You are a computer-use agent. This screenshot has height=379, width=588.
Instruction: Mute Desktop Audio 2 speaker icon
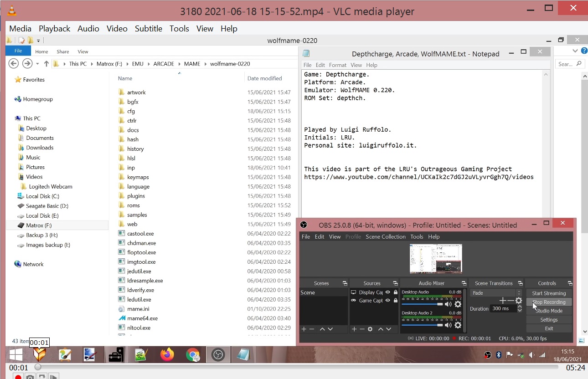coord(448,325)
